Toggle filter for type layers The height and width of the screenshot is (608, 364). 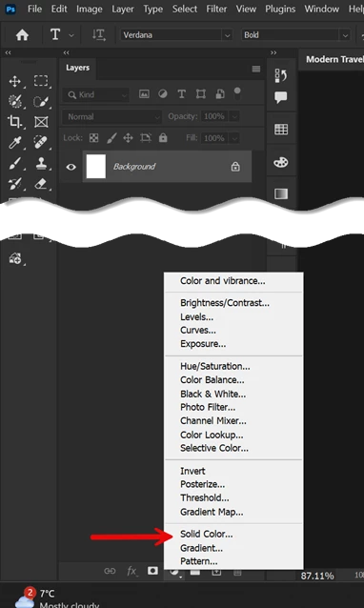(181, 93)
